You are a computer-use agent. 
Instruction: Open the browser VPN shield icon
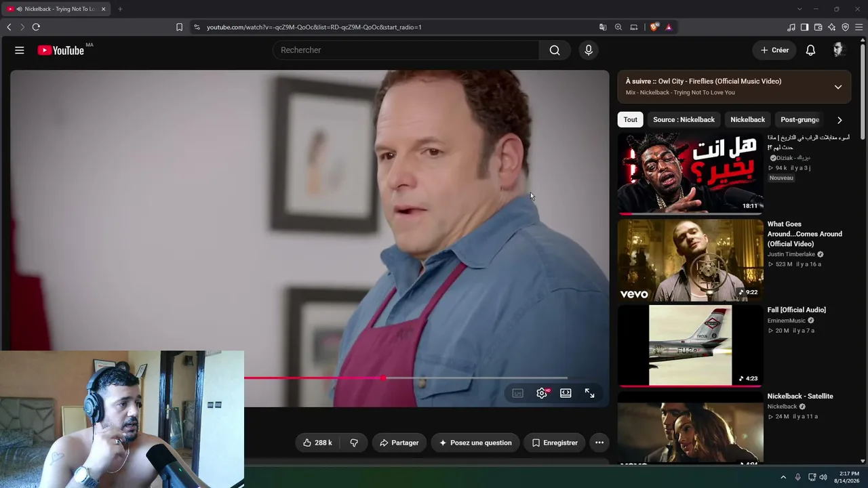(x=845, y=27)
